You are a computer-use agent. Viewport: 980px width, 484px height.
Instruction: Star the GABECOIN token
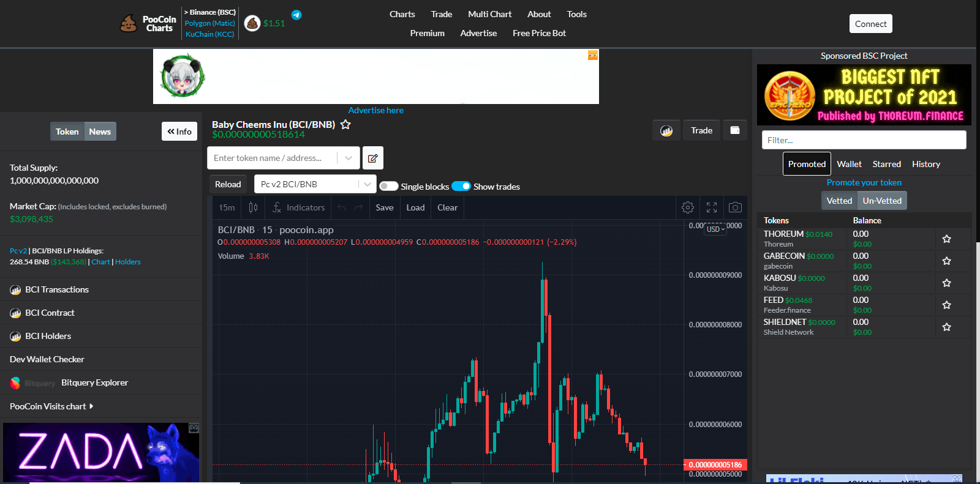coord(946,261)
